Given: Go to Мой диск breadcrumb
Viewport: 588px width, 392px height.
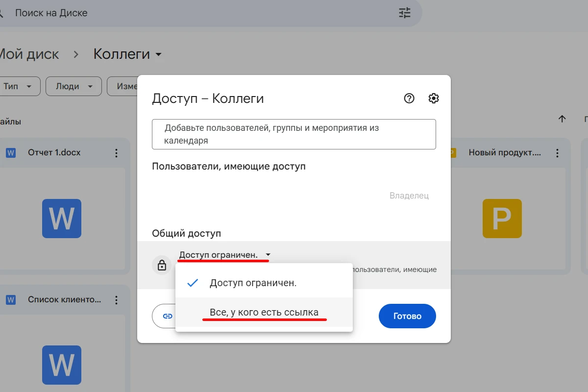Looking at the screenshot, I should tap(28, 54).
